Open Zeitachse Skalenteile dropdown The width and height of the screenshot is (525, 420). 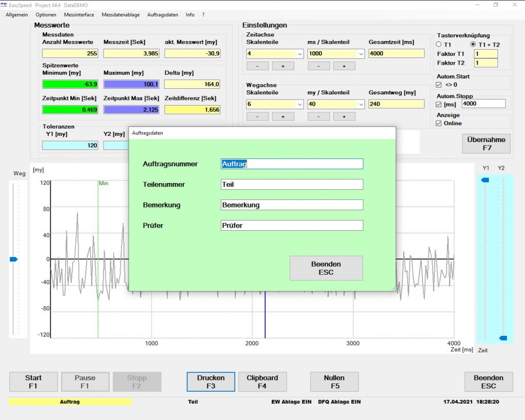click(x=299, y=53)
